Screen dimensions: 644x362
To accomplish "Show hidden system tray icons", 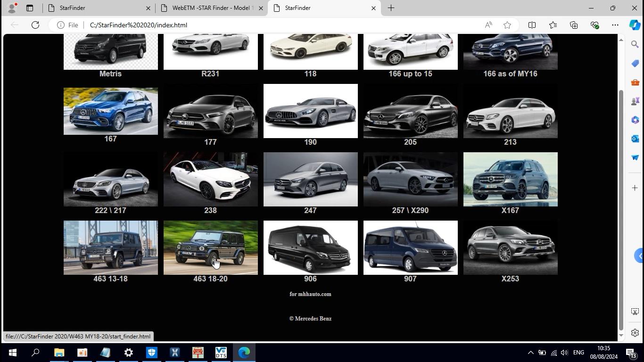I will click(530, 353).
